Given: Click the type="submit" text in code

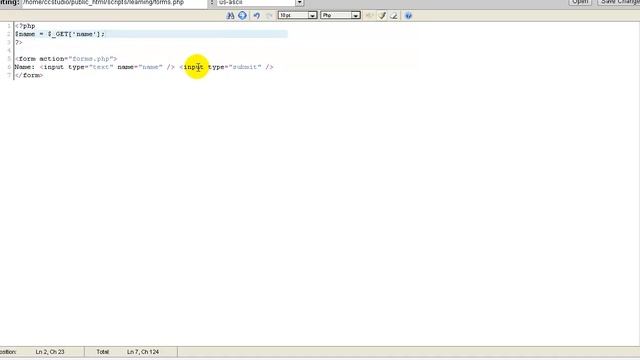Looking at the screenshot, I should 235,67.
